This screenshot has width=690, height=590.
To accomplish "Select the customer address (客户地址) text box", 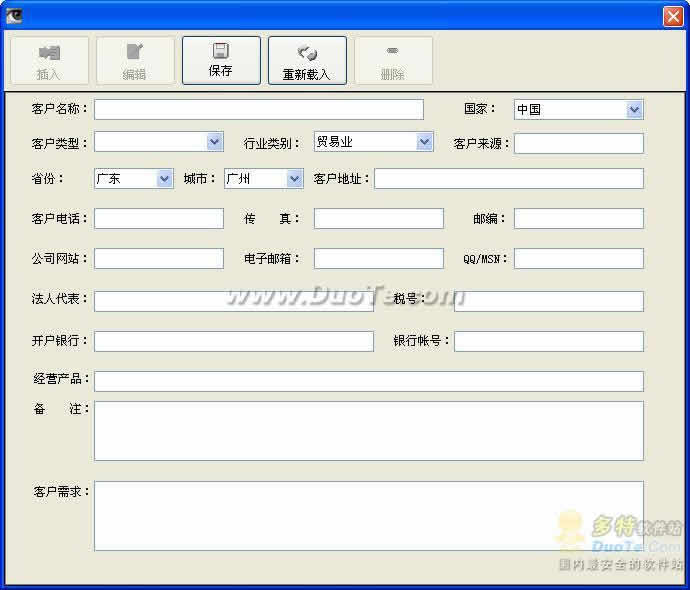I will point(509,179).
